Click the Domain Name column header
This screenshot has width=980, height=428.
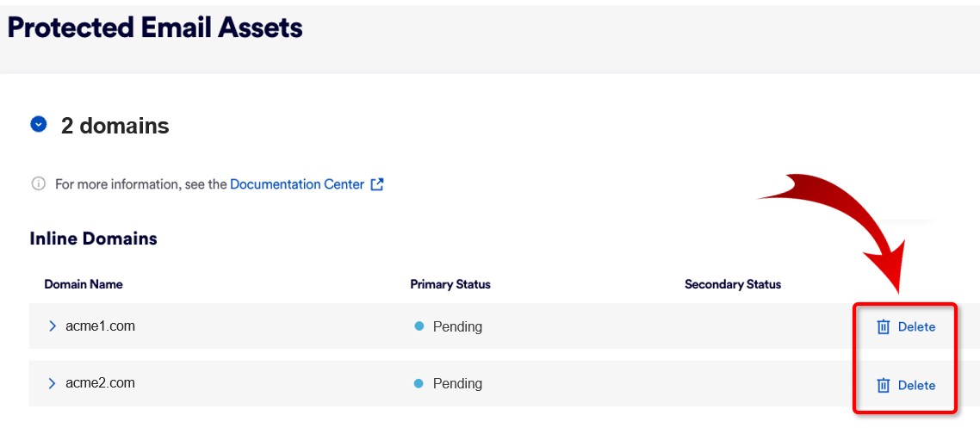[84, 284]
